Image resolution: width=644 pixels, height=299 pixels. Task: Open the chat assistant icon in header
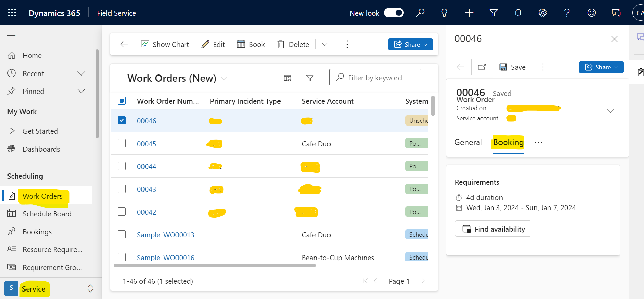tap(616, 13)
